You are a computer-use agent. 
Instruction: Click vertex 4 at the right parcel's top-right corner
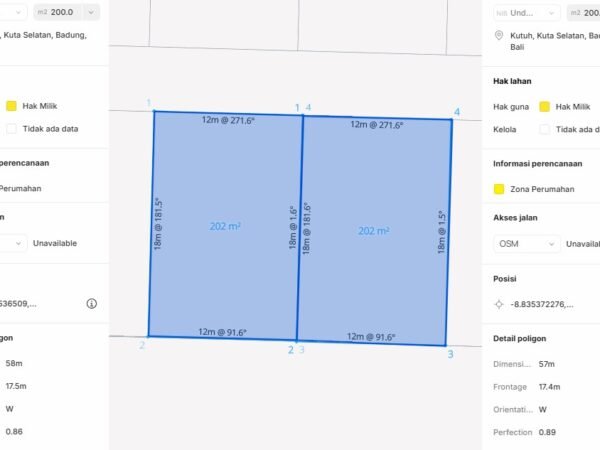452,120
